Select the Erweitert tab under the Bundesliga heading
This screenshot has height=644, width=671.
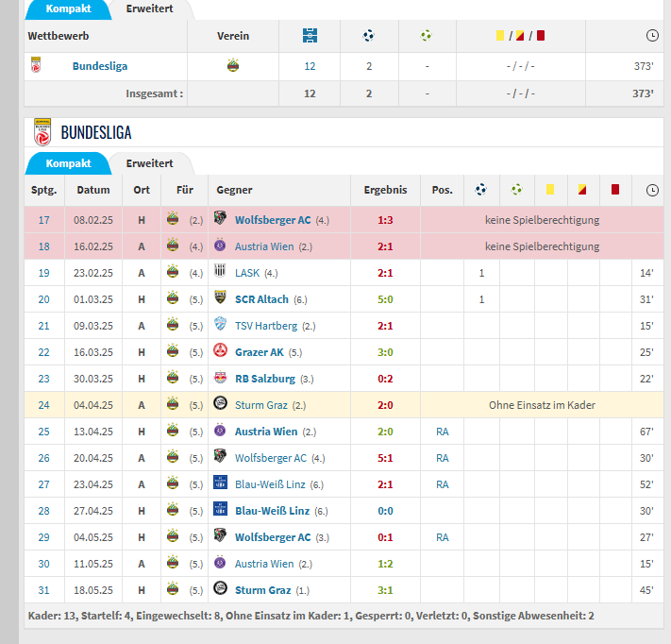tap(149, 163)
